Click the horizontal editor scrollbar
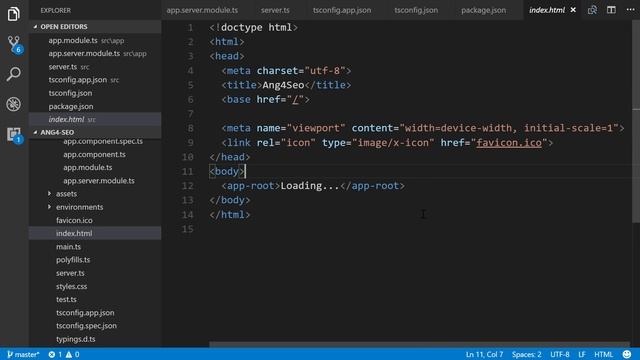The image size is (640, 360). pos(420,344)
